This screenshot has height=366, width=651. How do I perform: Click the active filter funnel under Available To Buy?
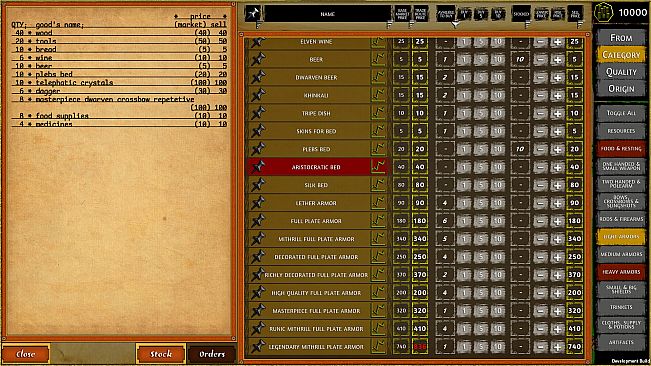pyautogui.click(x=455, y=24)
